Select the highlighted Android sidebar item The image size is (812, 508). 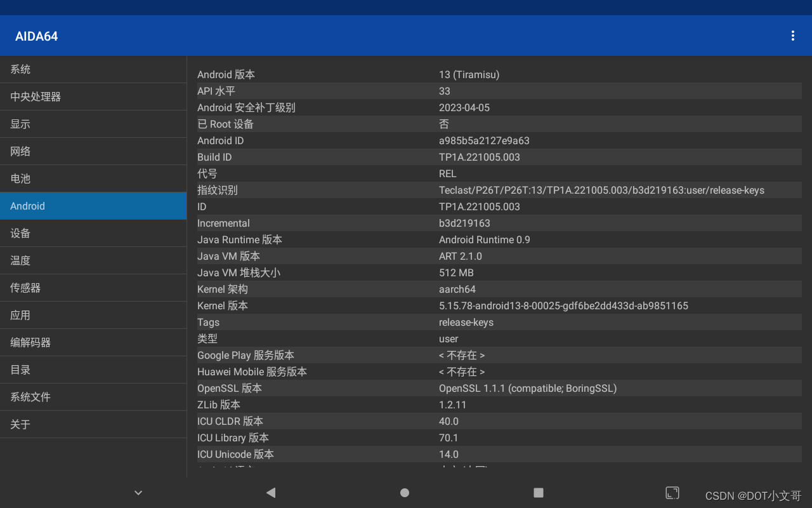93,206
